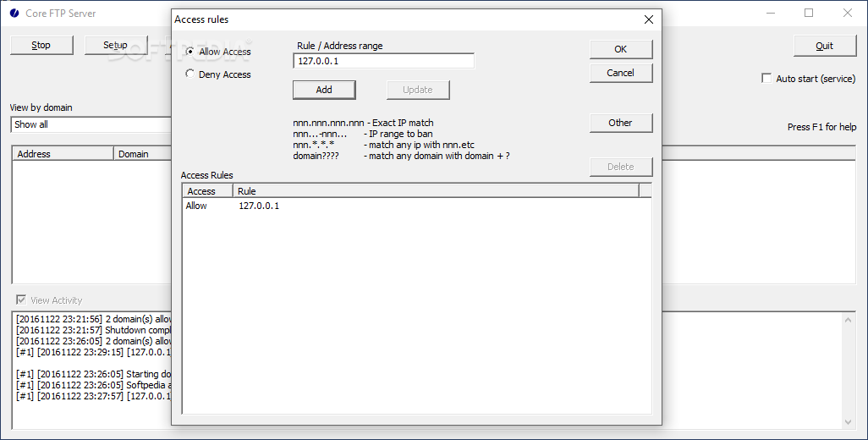The image size is (868, 440).
Task: Click Stop in Core FTP Server window
Action: coord(41,46)
